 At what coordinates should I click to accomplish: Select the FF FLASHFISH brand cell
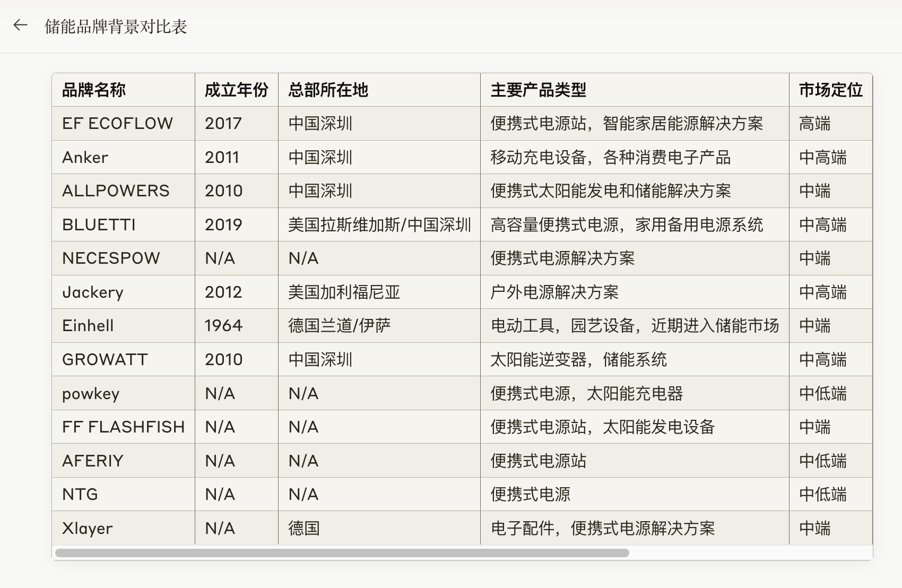(x=124, y=427)
